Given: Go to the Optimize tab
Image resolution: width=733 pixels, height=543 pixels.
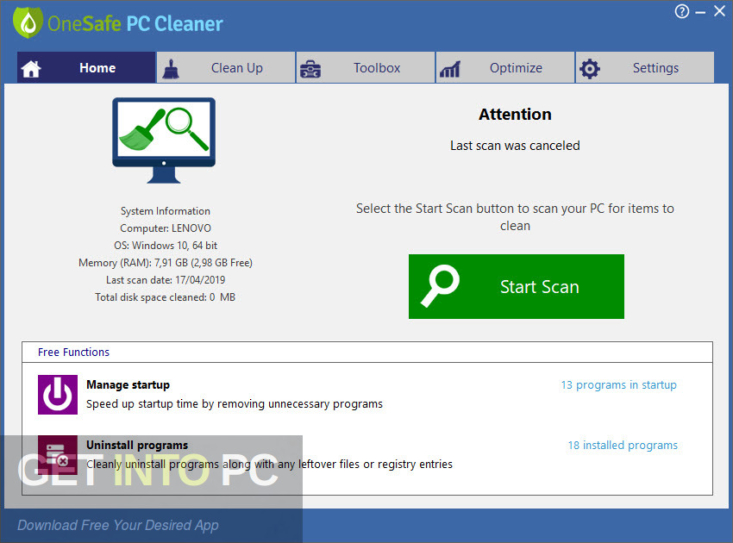Looking at the screenshot, I should point(505,68).
